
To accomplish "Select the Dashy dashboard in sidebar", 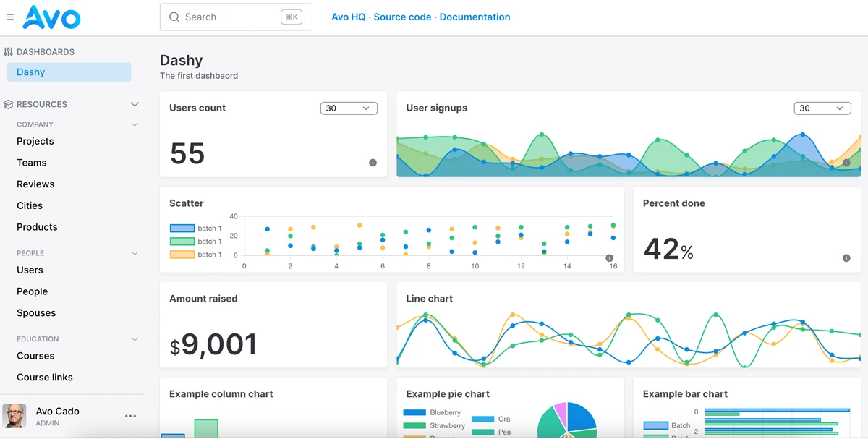I will (69, 72).
